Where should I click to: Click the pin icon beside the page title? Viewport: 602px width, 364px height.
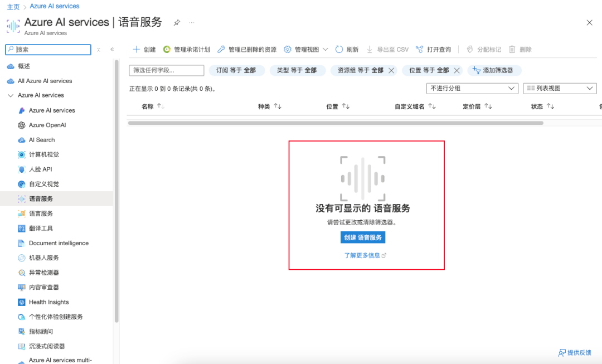(x=177, y=23)
